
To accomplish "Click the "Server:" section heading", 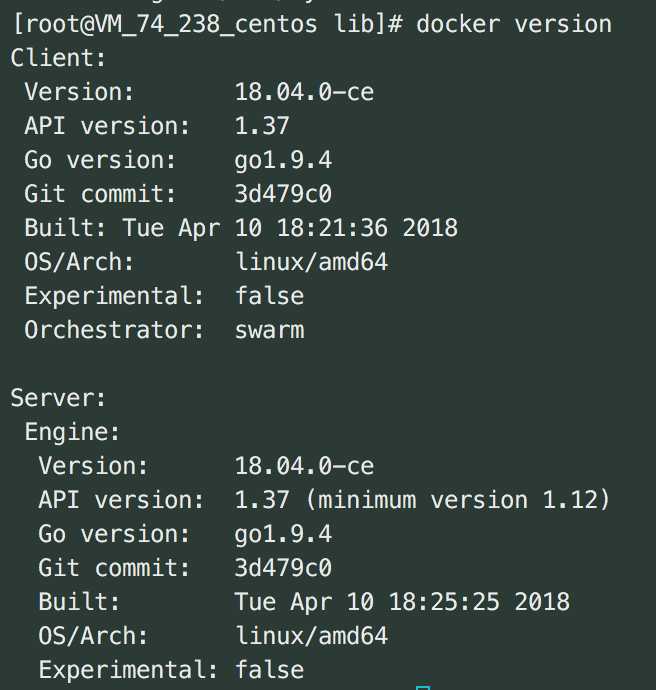I will 58,398.
